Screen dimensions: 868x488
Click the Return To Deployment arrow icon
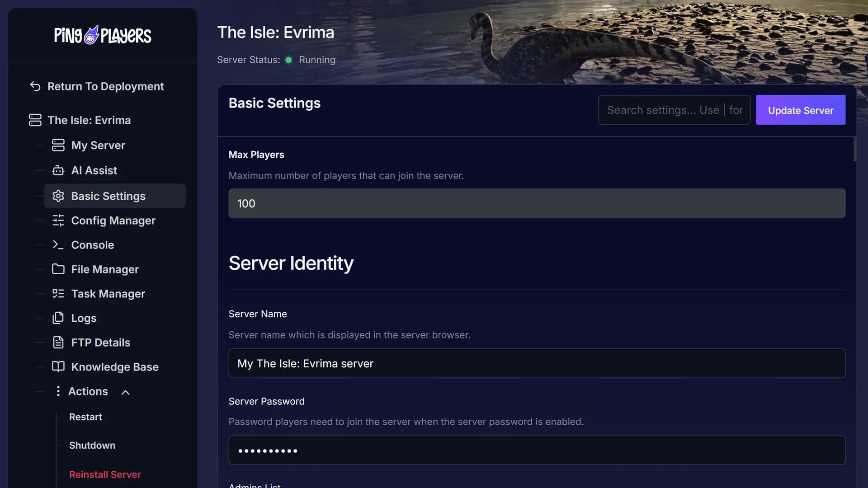pos(35,86)
